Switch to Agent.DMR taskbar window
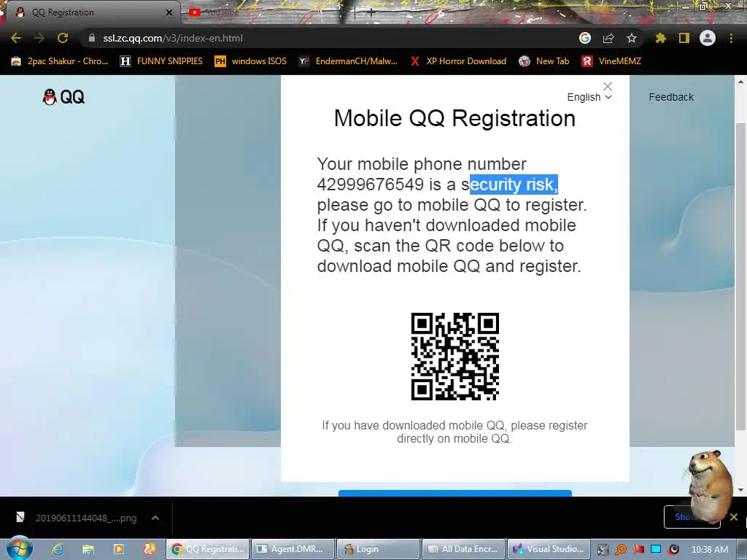The image size is (747, 560). pyautogui.click(x=292, y=549)
